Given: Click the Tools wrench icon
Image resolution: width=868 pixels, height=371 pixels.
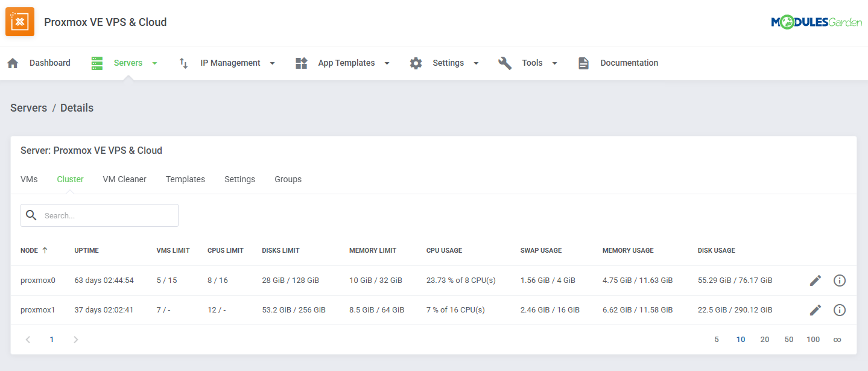Looking at the screenshot, I should pos(504,62).
